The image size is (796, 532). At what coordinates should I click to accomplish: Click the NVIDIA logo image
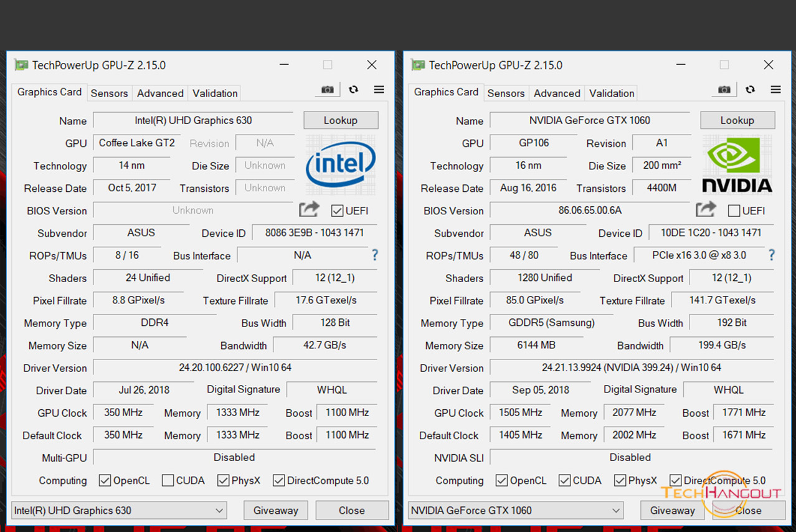(737, 165)
